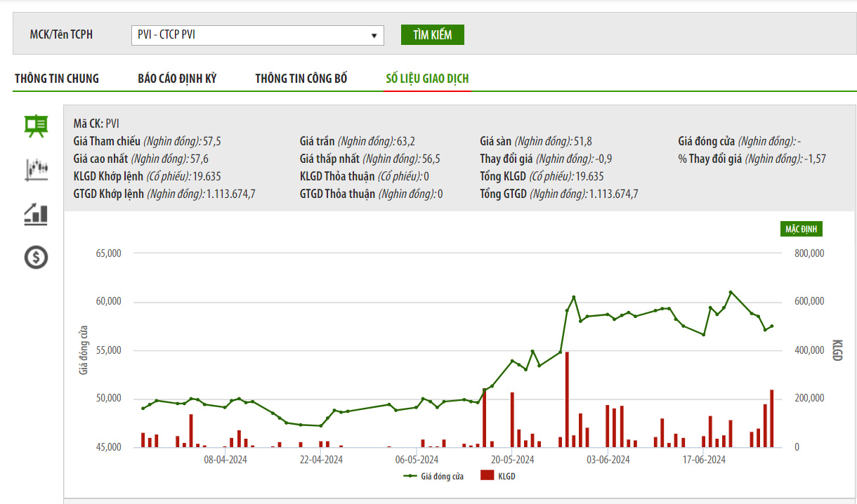This screenshot has width=857, height=504.
Task: Open the Báo cáo định kỳ tab
Action: point(177,79)
